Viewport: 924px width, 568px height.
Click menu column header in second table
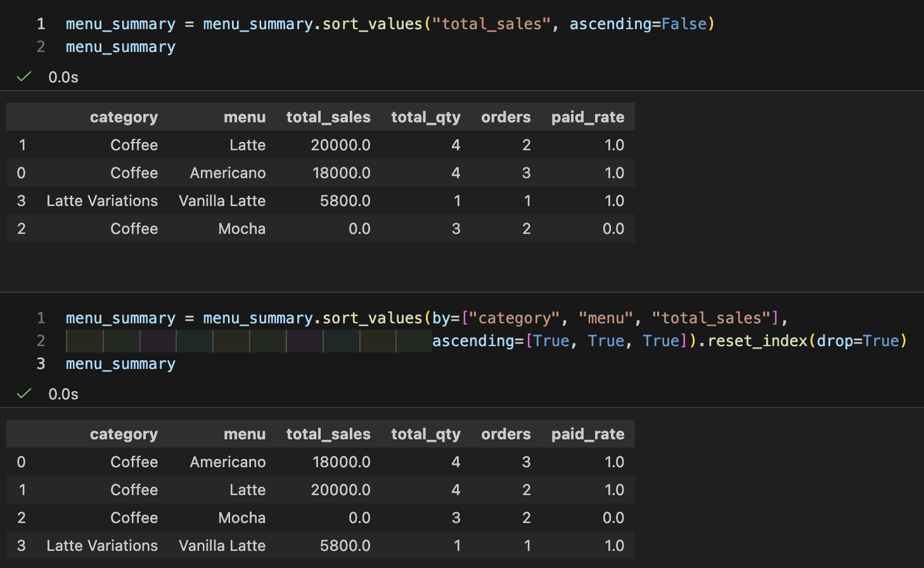click(245, 434)
